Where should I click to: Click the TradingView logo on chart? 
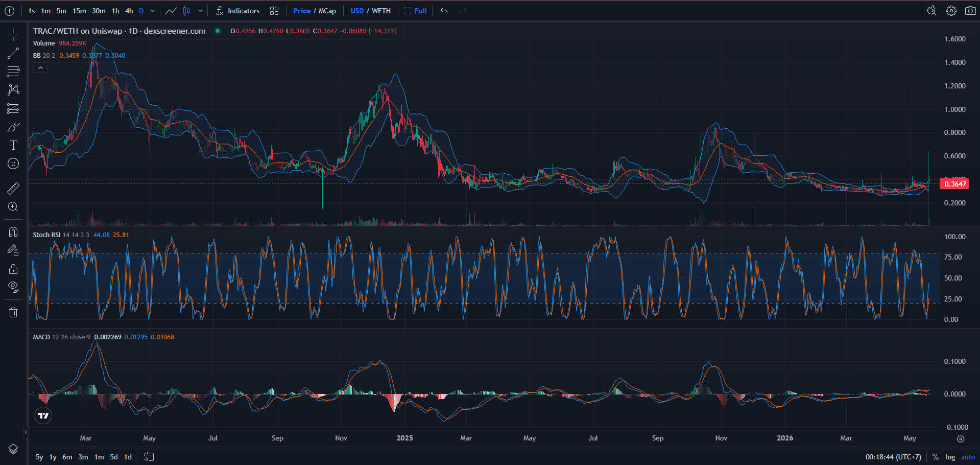43,415
